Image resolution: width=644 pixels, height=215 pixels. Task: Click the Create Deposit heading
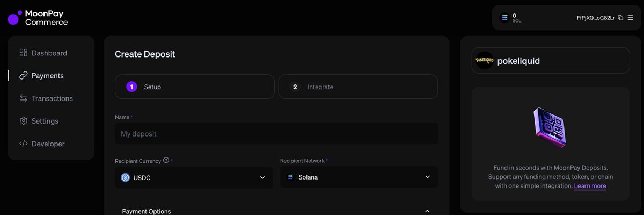pyautogui.click(x=145, y=54)
